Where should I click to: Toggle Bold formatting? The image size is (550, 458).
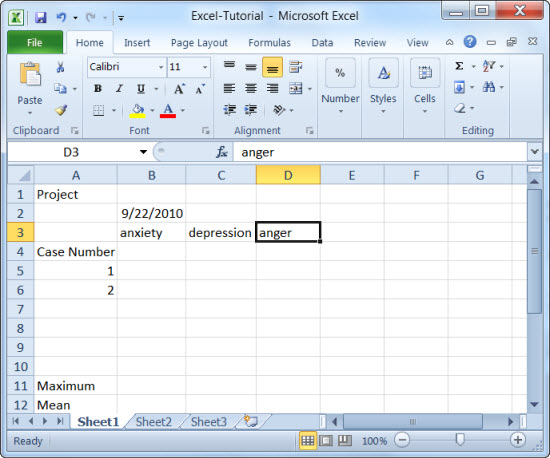[x=98, y=89]
